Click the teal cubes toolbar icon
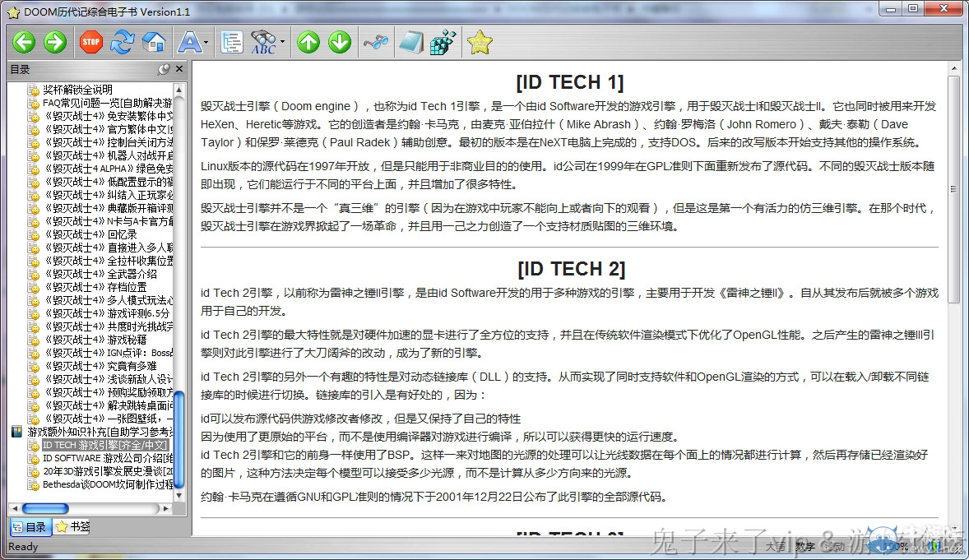 443,42
